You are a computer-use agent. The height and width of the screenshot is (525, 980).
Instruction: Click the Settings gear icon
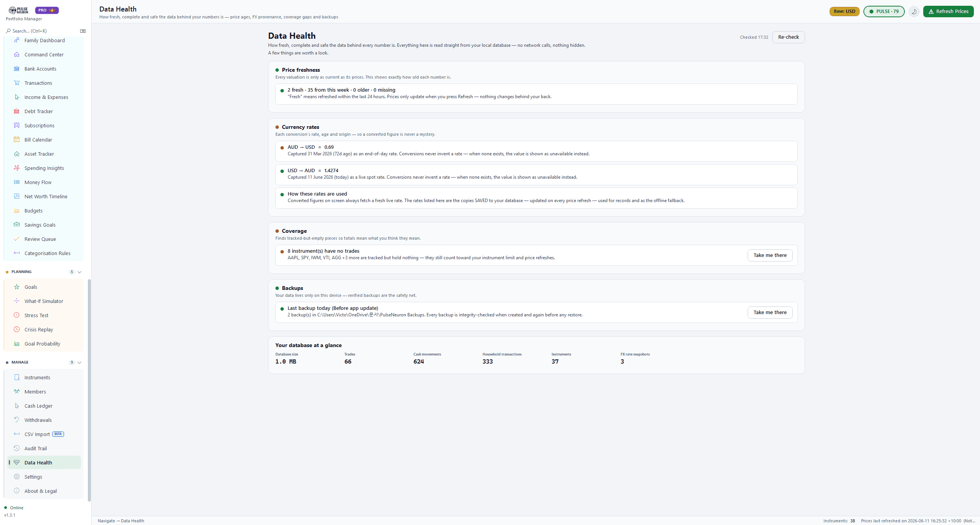pyautogui.click(x=16, y=477)
